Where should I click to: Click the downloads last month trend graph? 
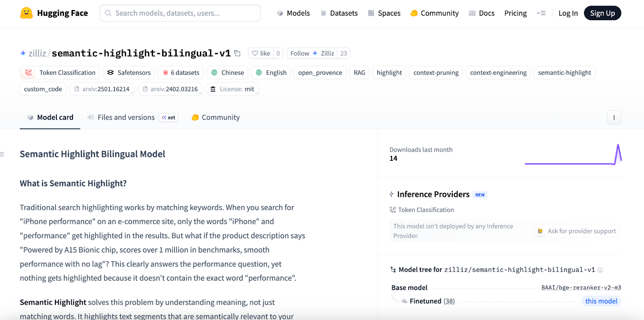tap(573, 155)
